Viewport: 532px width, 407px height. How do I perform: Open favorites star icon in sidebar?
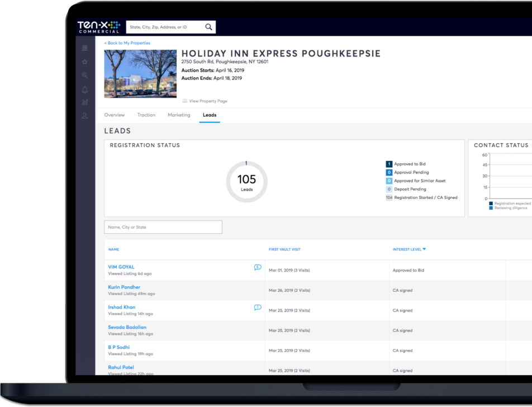[x=85, y=62]
